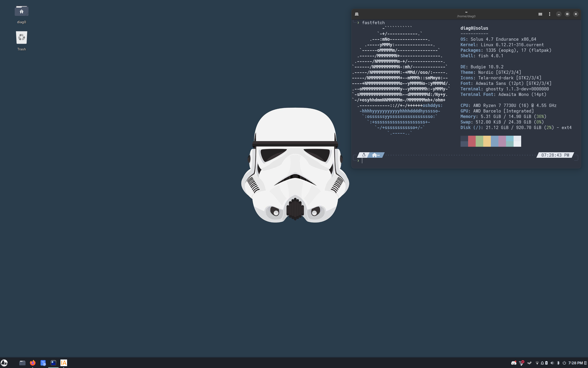This screenshot has height=368, width=588.
Task: Open the power session menu icon
Action: (x=564, y=363)
